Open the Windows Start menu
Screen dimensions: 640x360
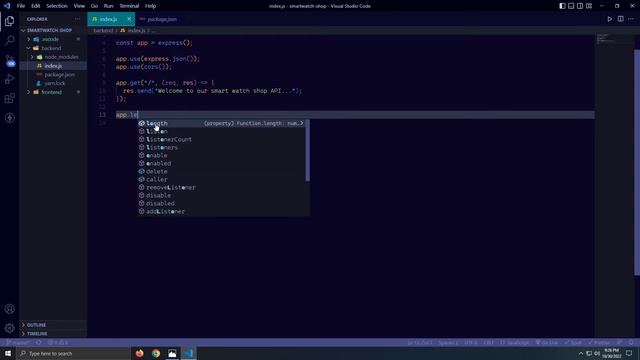[8, 353]
